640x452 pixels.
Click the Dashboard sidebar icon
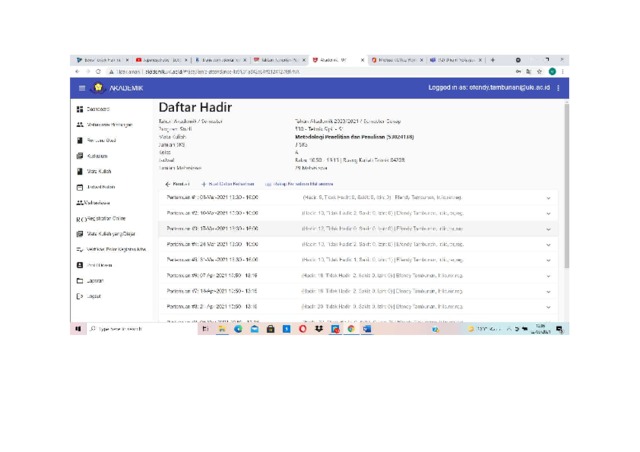point(80,109)
